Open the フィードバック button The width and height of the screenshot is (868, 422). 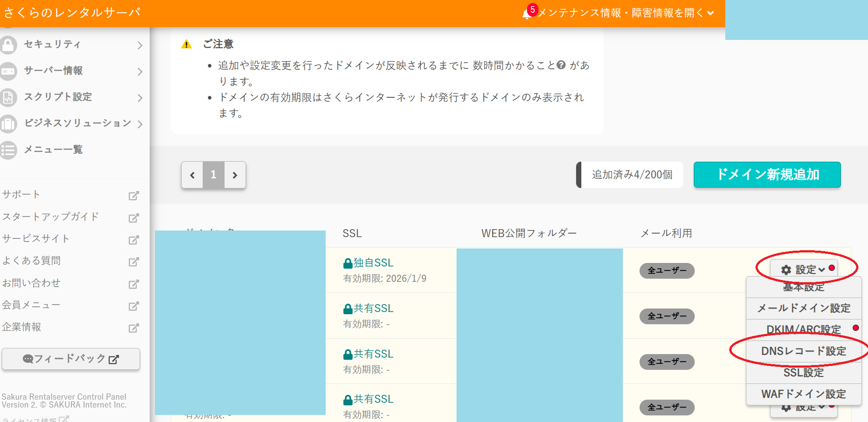click(x=71, y=359)
